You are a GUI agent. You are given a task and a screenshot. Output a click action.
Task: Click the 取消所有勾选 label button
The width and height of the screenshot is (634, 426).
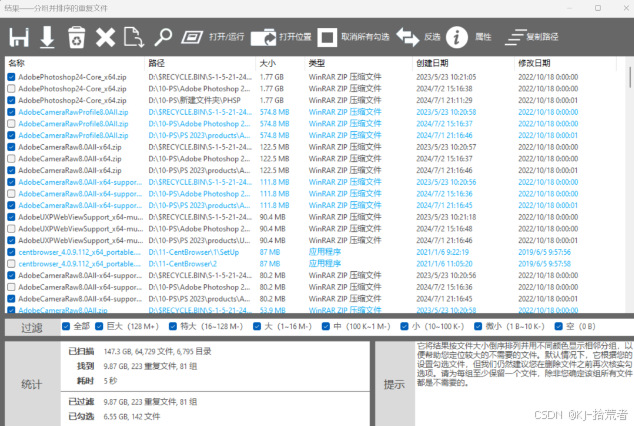click(365, 37)
